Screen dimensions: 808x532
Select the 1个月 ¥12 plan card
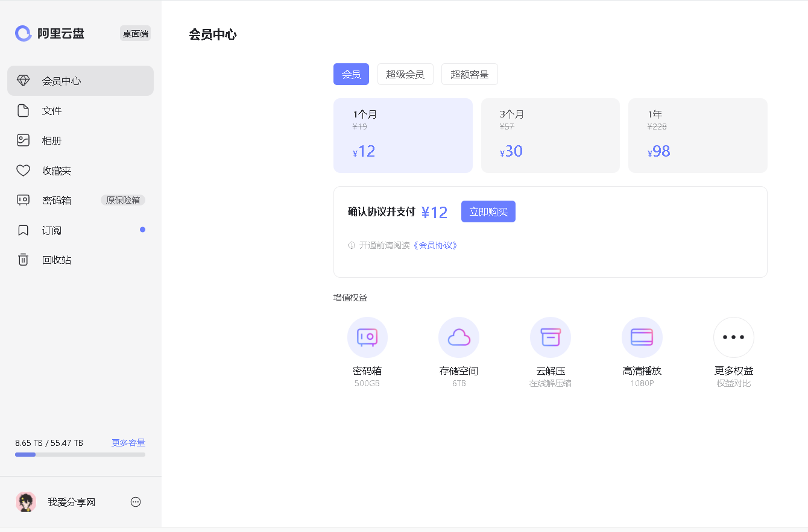tap(403, 136)
